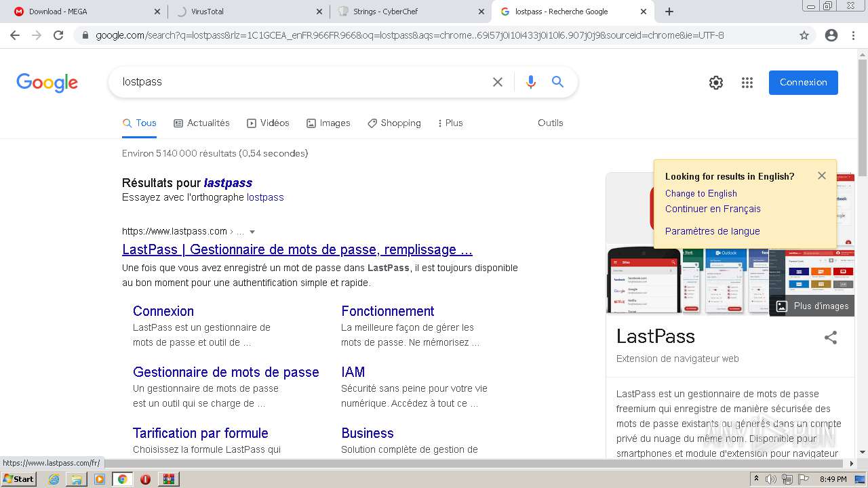Click the volume icon in the system tray
The height and width of the screenshot is (488, 868).
click(771, 479)
